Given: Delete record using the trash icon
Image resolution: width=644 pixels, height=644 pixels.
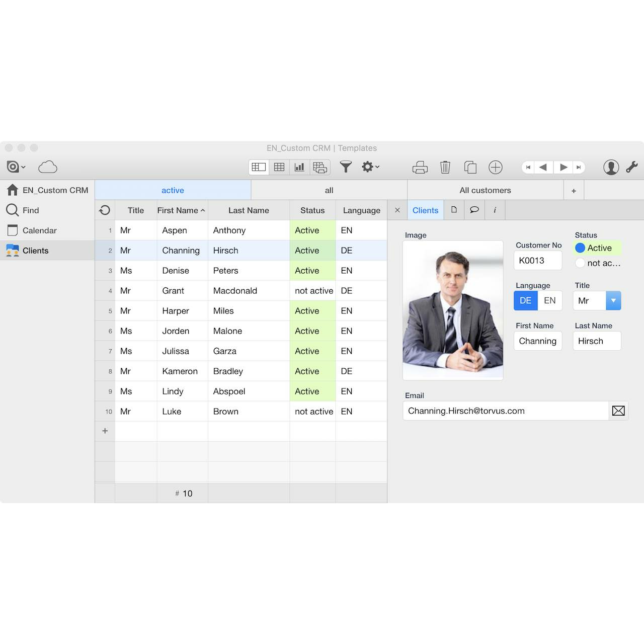Looking at the screenshot, I should (x=445, y=167).
